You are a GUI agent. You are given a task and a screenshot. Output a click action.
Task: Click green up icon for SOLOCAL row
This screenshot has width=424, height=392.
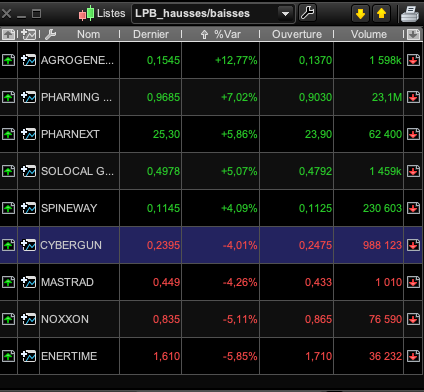pos(9,171)
